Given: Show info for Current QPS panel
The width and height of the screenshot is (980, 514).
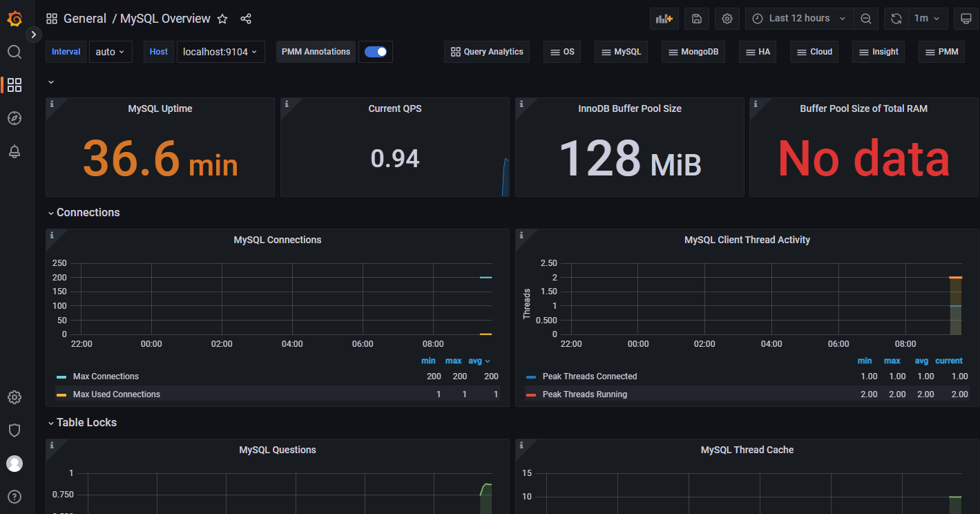Looking at the screenshot, I should pyautogui.click(x=287, y=104).
